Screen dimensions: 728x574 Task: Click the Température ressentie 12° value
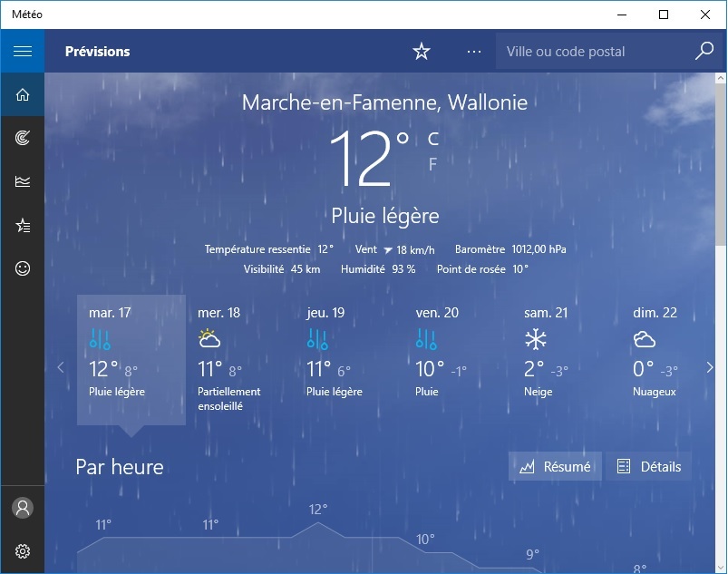point(269,249)
